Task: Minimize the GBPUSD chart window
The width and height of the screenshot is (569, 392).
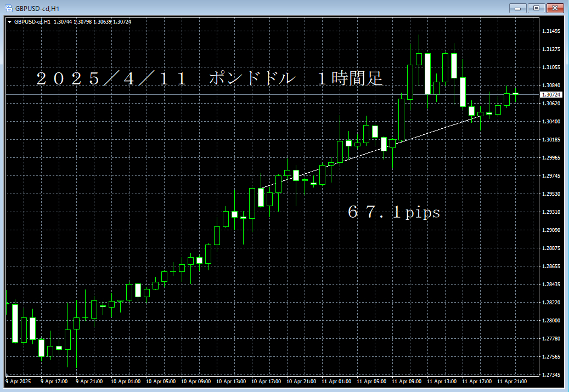Action: tap(517, 8)
